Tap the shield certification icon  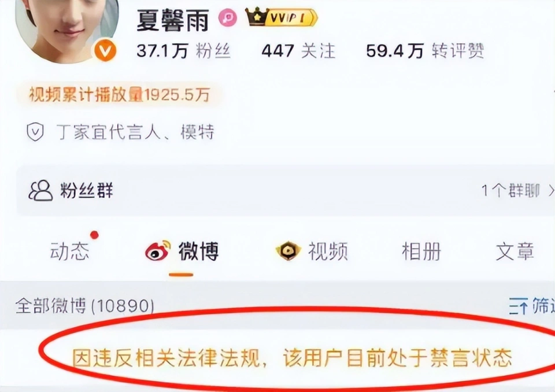pyautogui.click(x=35, y=132)
